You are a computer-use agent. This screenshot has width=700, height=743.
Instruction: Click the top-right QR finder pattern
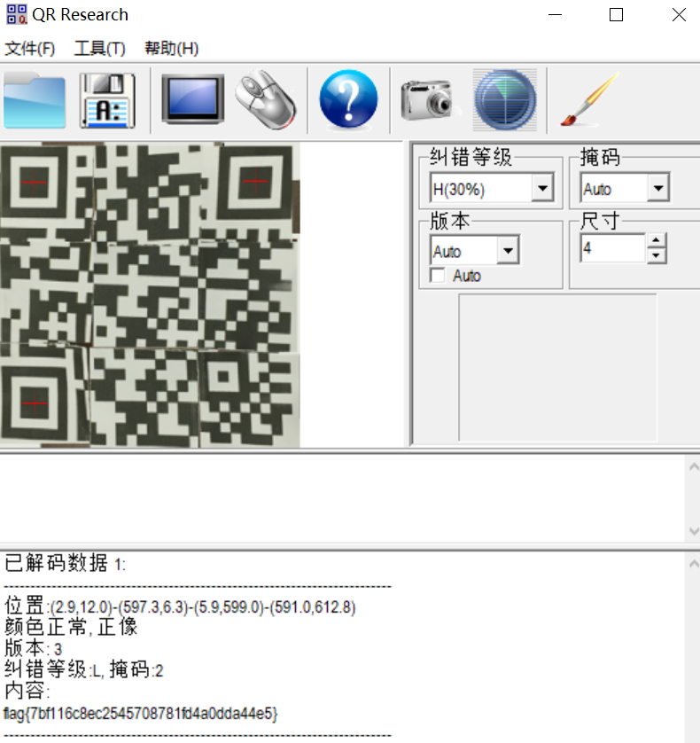click(x=256, y=181)
